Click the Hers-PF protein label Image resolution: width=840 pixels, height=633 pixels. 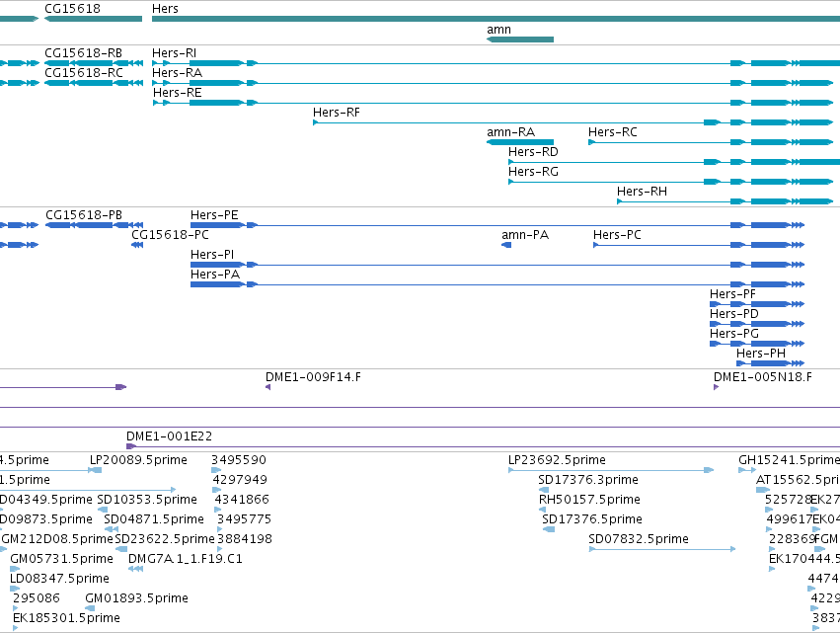tap(732, 295)
